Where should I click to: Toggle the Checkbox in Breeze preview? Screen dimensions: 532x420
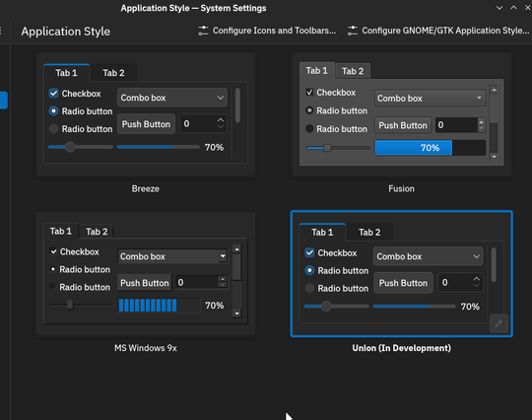[53, 94]
